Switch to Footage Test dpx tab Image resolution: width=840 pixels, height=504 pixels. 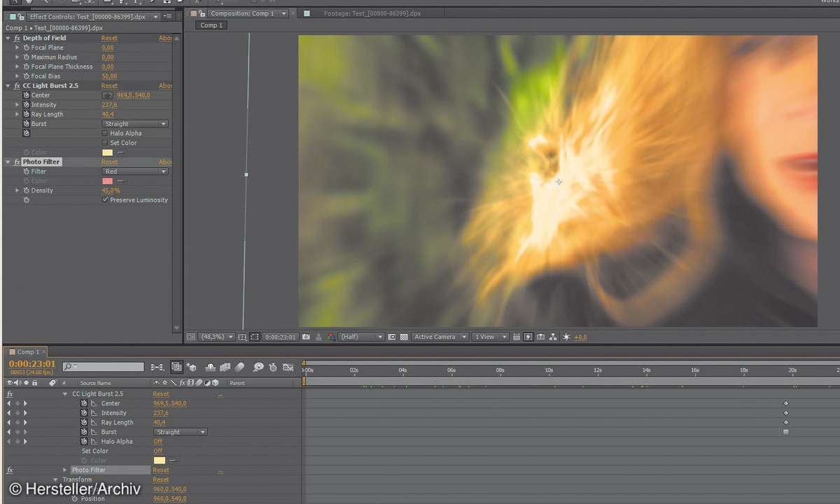(372, 13)
